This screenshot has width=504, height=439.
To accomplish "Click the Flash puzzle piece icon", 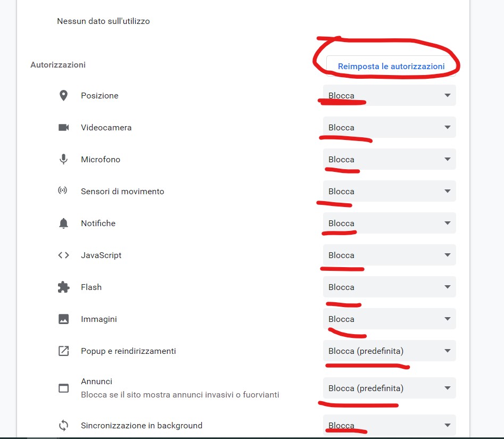I will coord(63,287).
